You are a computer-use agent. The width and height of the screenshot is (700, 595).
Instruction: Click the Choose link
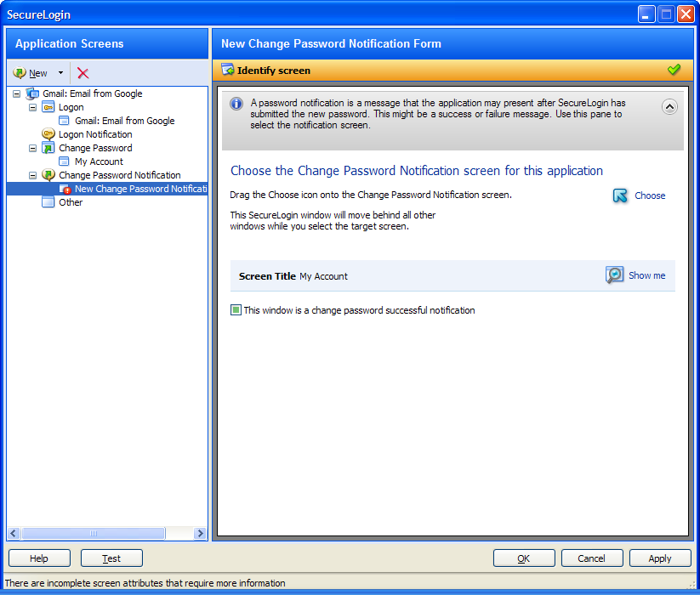(650, 195)
